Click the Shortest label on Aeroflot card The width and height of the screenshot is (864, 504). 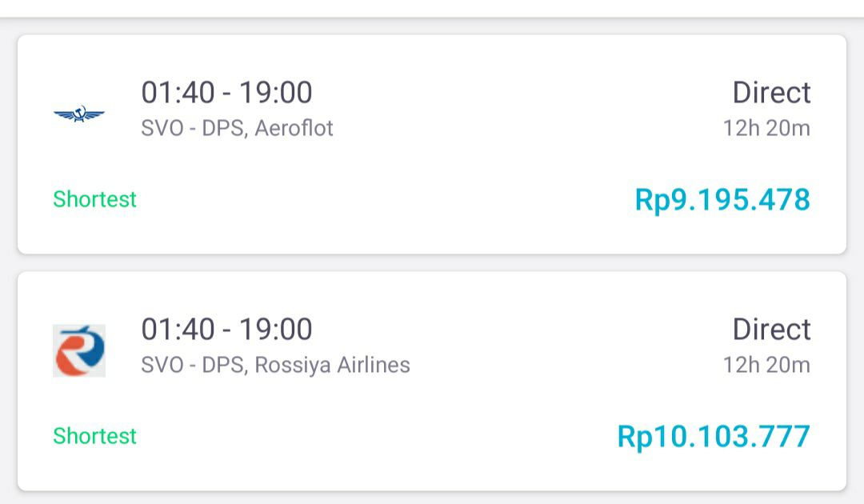94,199
